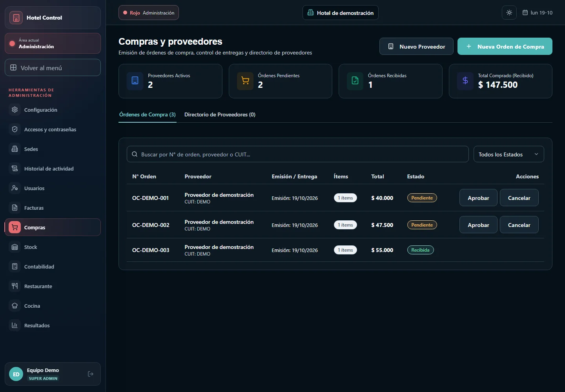Screen dimensions: 565x392
Task: Click Volver al menú button
Action: (53, 67)
